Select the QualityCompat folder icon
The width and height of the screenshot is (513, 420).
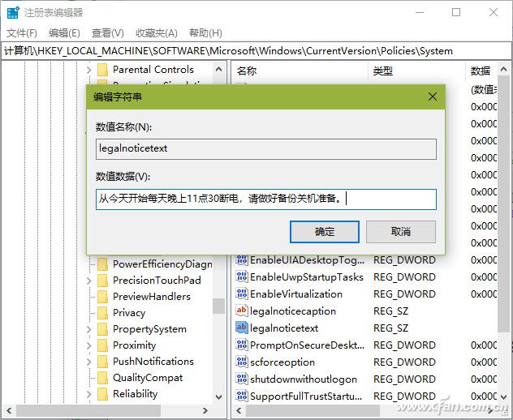pos(103,378)
